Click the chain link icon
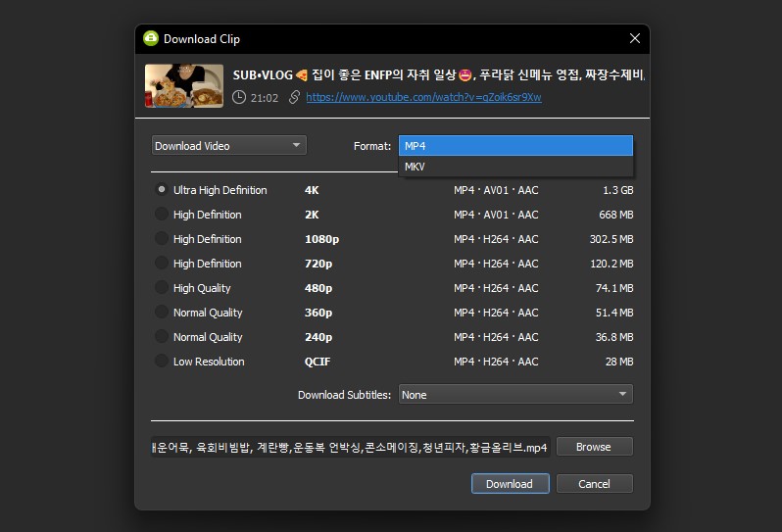Image resolution: width=782 pixels, height=532 pixels. point(294,97)
